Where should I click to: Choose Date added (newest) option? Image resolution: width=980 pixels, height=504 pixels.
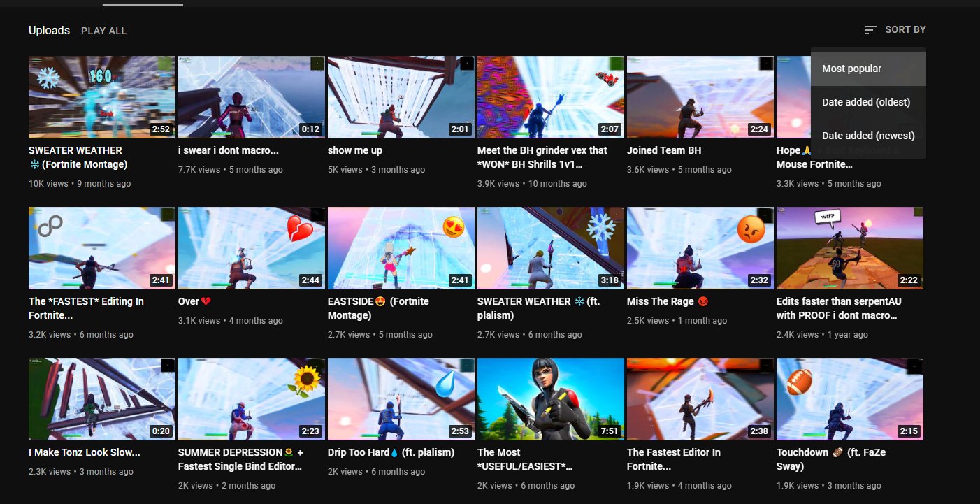tap(868, 136)
